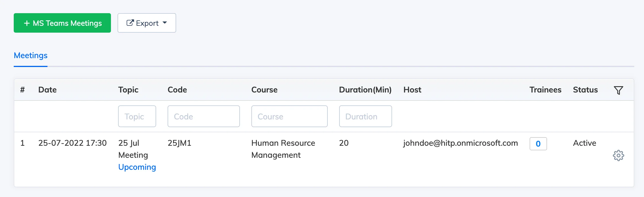
Task: Click the Host column header
Action: (x=412, y=90)
